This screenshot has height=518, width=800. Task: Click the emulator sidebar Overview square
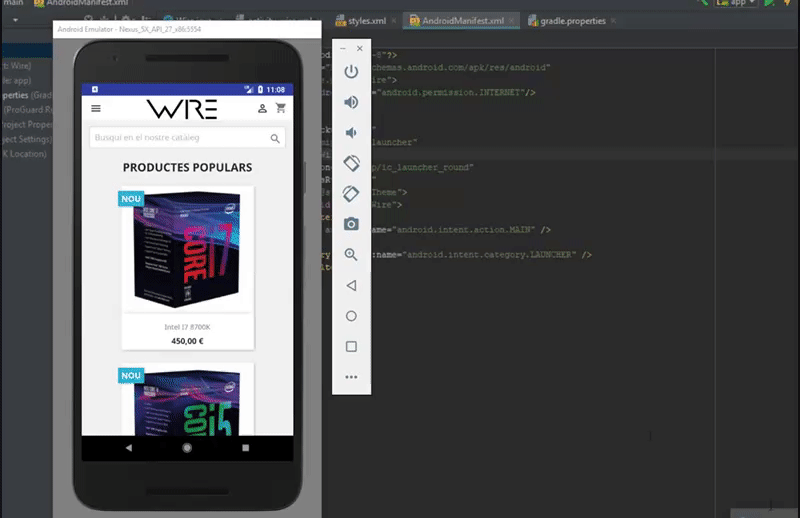click(x=351, y=347)
